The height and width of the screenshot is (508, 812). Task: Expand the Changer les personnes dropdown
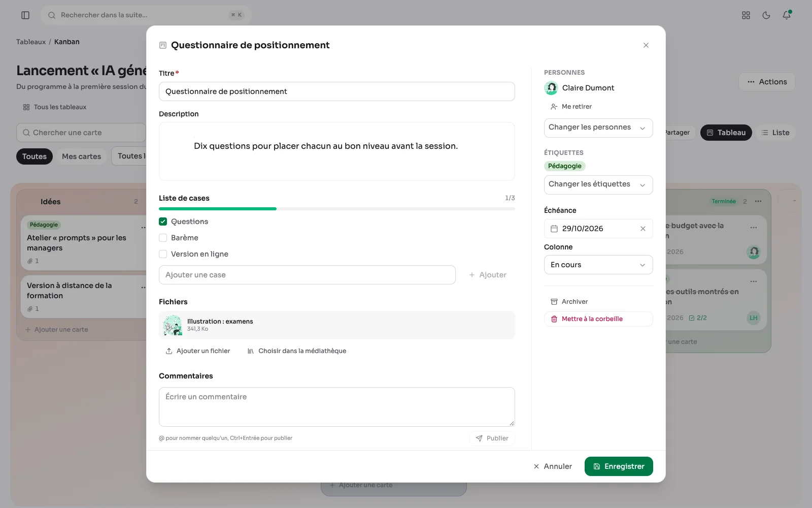click(x=598, y=128)
